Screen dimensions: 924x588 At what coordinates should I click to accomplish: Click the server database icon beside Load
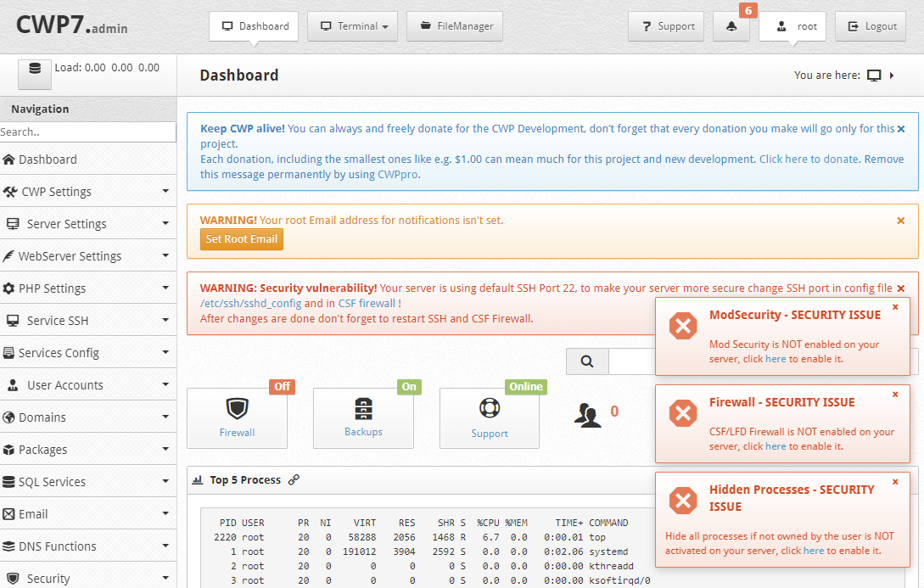35,74
